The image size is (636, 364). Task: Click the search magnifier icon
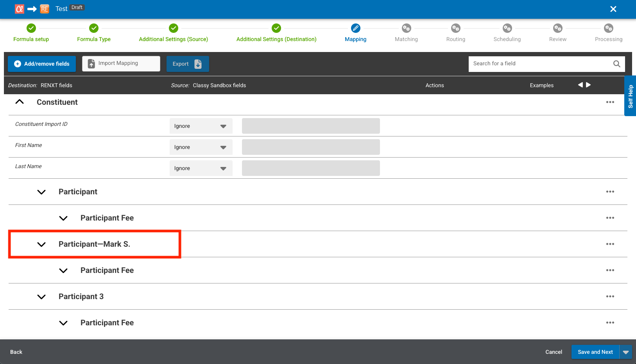pos(616,64)
